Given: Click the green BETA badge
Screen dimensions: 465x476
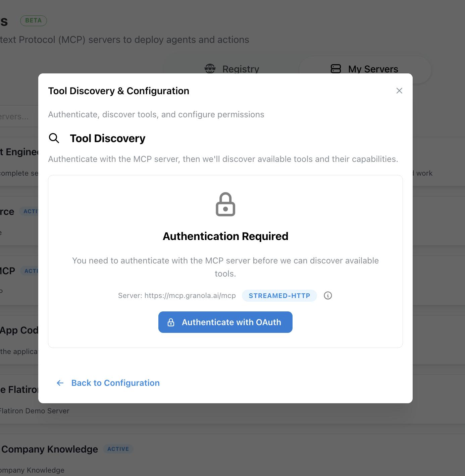Looking at the screenshot, I should pos(34,20).
